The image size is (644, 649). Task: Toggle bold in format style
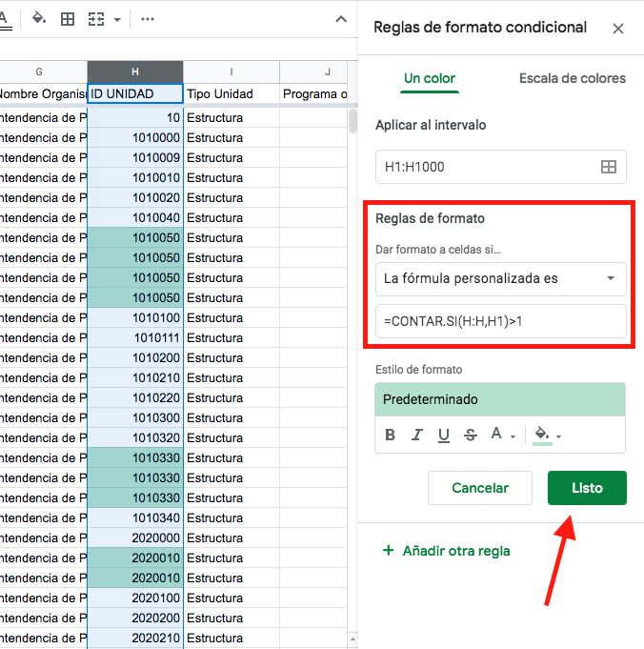390,435
